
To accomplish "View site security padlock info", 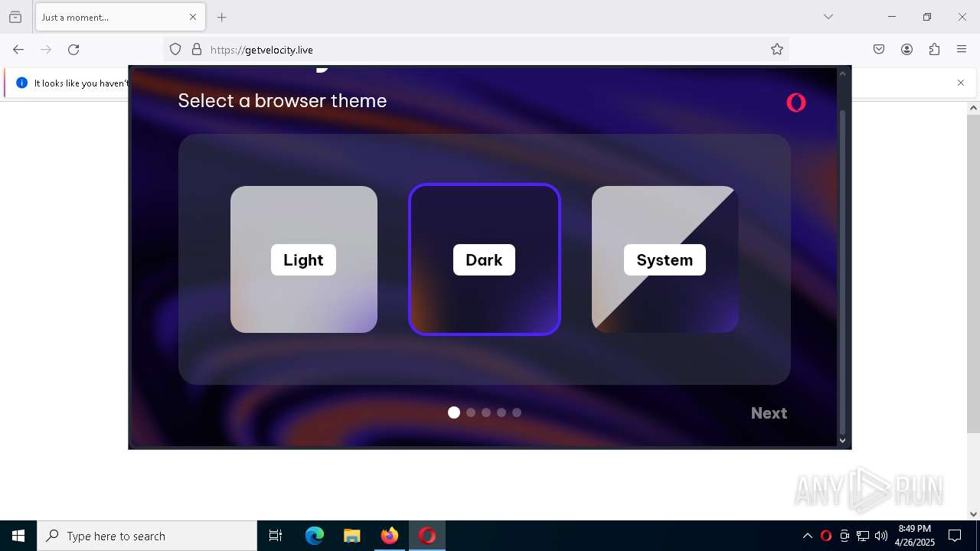I will pyautogui.click(x=197, y=50).
